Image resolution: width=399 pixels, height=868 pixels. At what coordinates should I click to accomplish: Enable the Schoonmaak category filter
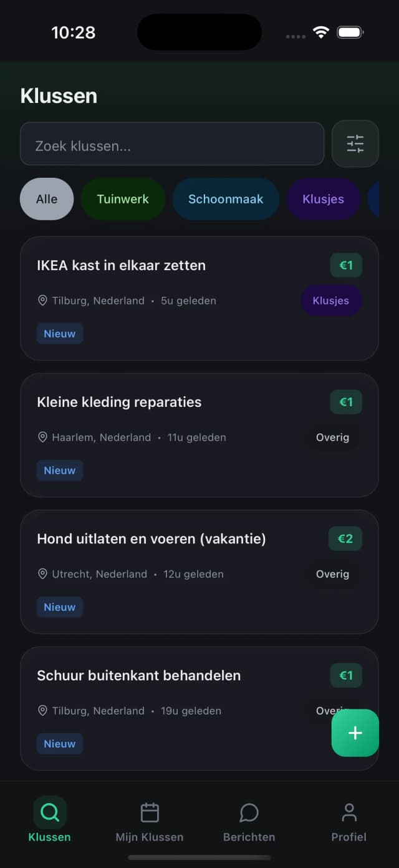pyautogui.click(x=226, y=199)
